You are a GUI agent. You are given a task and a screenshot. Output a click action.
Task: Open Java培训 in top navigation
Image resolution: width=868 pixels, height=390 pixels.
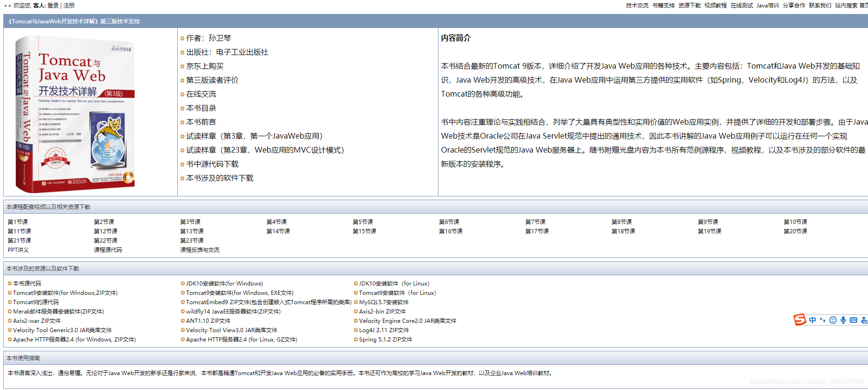pyautogui.click(x=768, y=6)
